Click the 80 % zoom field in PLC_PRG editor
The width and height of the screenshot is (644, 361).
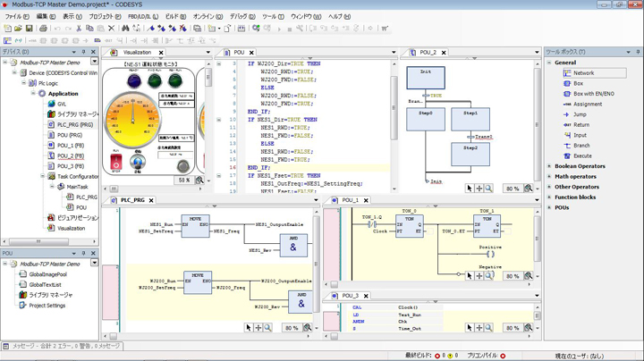[292, 328]
